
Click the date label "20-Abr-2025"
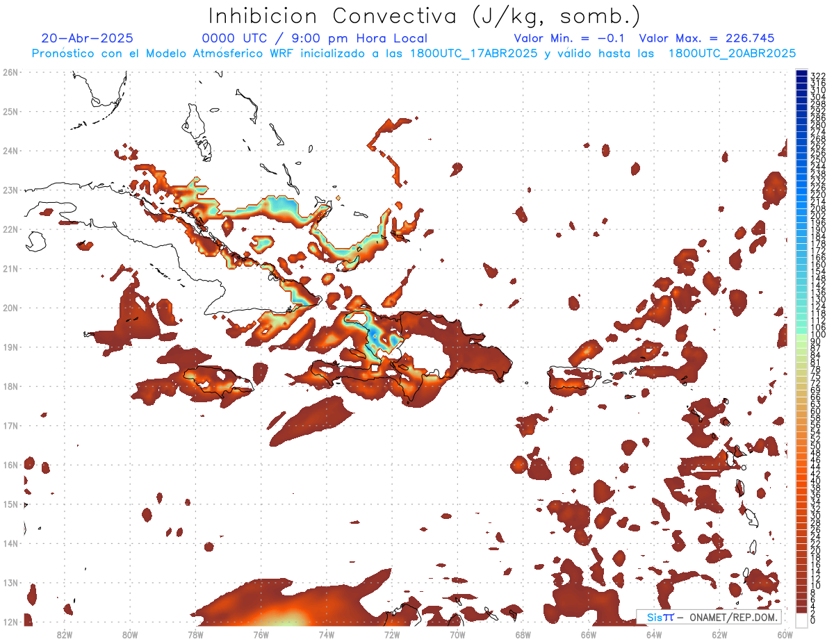(x=88, y=38)
